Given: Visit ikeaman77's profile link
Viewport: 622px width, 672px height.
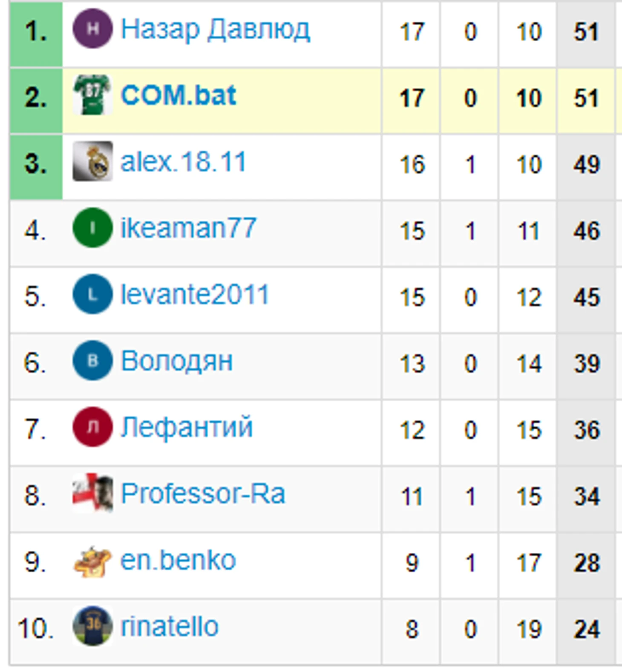Looking at the screenshot, I should pos(188,228).
